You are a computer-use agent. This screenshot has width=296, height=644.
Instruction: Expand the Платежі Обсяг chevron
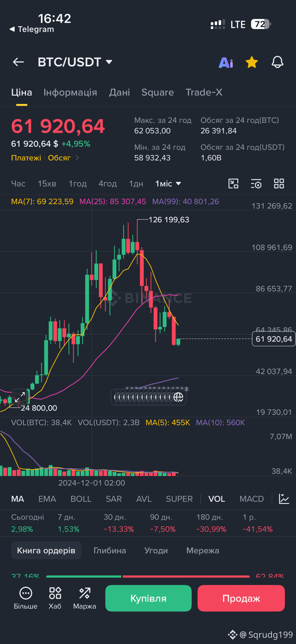77,158
